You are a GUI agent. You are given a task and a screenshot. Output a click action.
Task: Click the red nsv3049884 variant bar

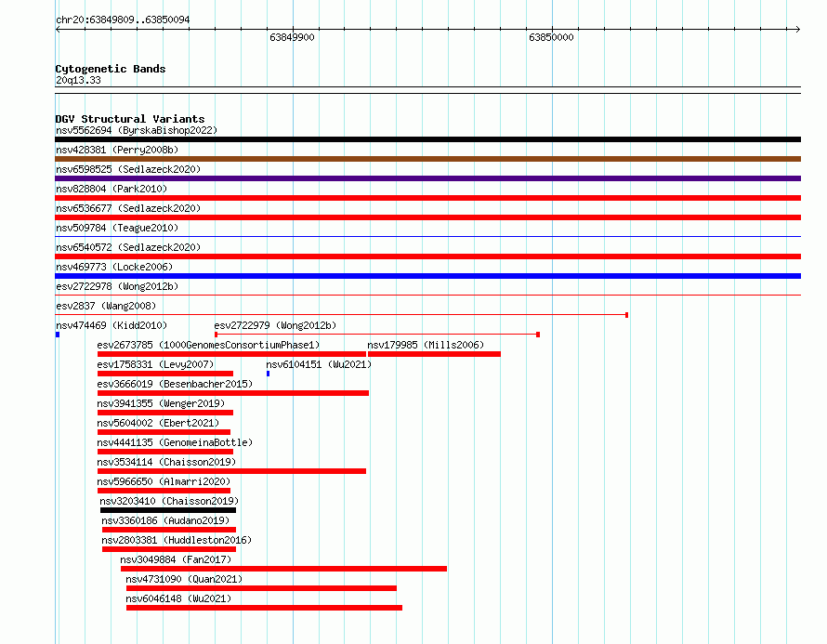(283, 569)
